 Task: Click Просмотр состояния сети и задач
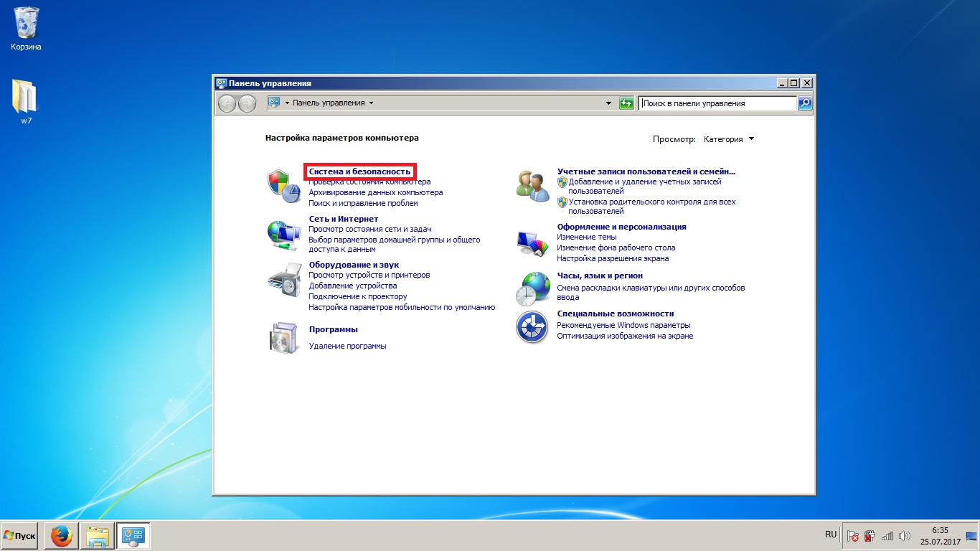click(x=371, y=229)
